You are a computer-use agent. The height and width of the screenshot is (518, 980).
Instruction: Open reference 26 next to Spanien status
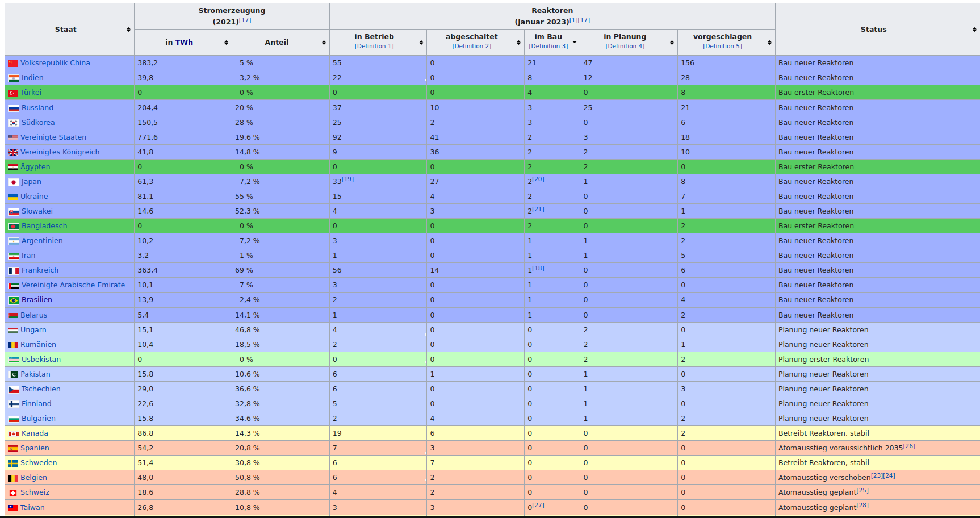[x=909, y=446]
